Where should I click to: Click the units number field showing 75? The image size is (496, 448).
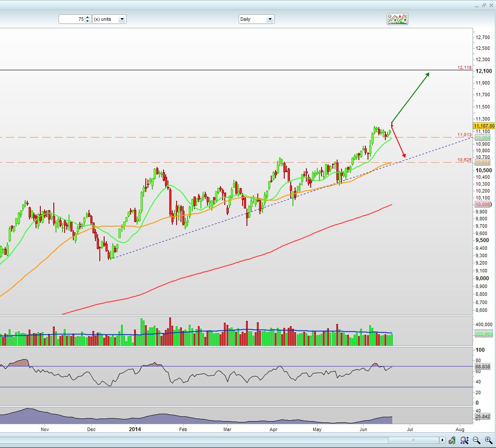tap(72, 19)
